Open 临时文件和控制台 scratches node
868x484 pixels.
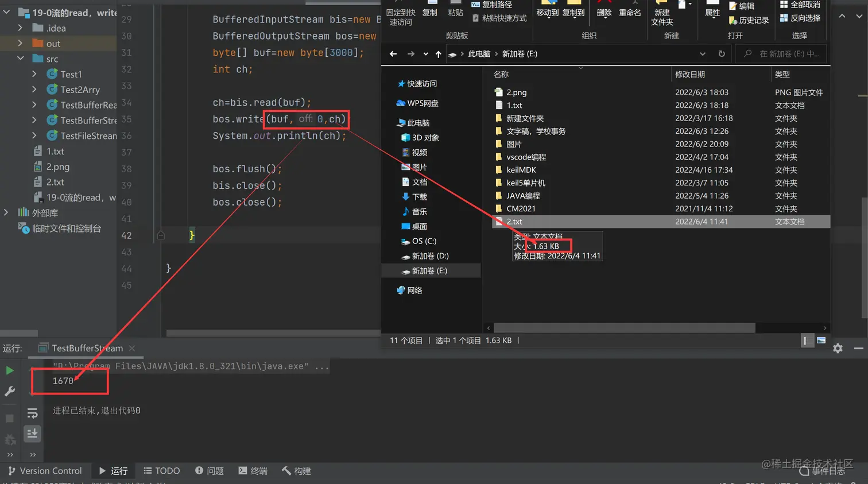(x=60, y=228)
